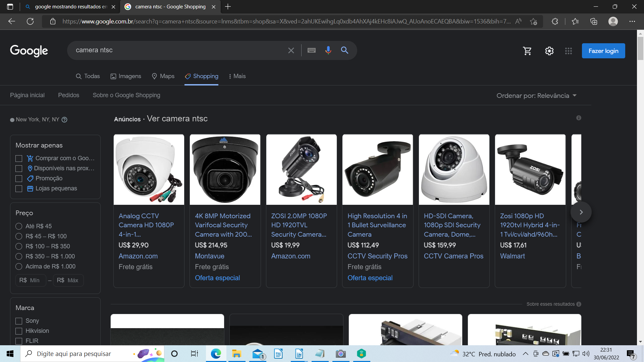This screenshot has height=362, width=644.
Task: Open File Explorer from taskbar
Action: point(236,354)
